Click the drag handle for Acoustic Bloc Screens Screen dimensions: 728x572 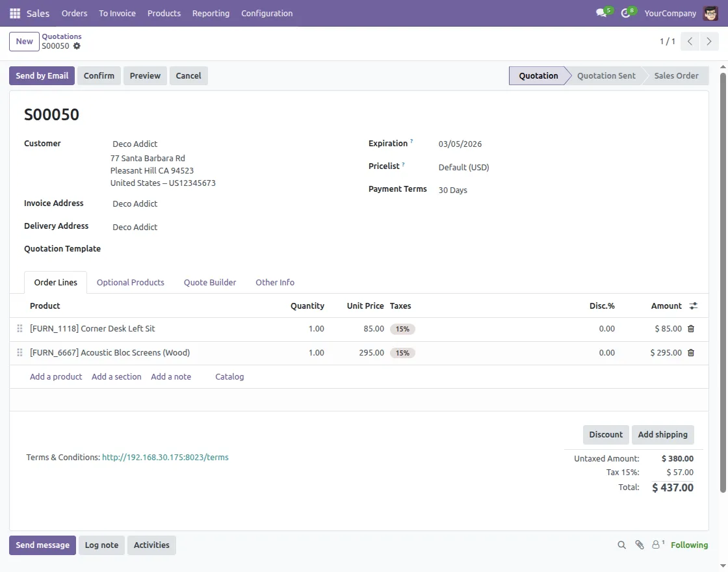[x=19, y=352]
